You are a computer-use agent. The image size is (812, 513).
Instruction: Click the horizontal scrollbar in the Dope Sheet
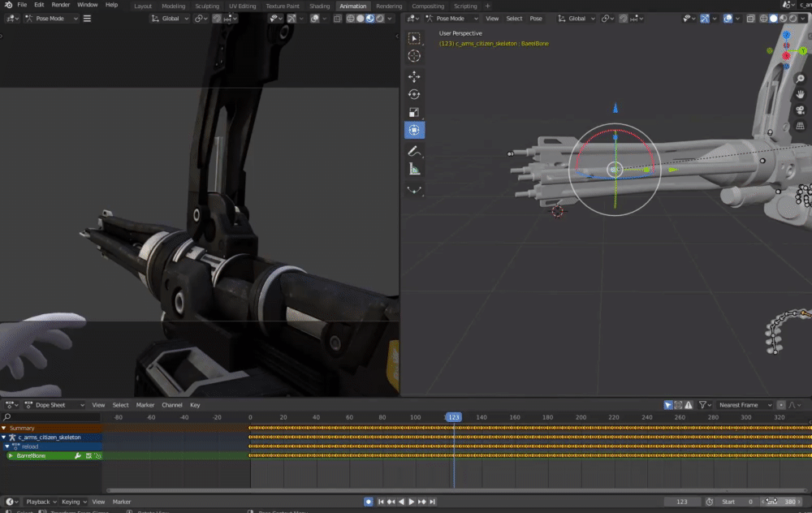pyautogui.click(x=455, y=490)
